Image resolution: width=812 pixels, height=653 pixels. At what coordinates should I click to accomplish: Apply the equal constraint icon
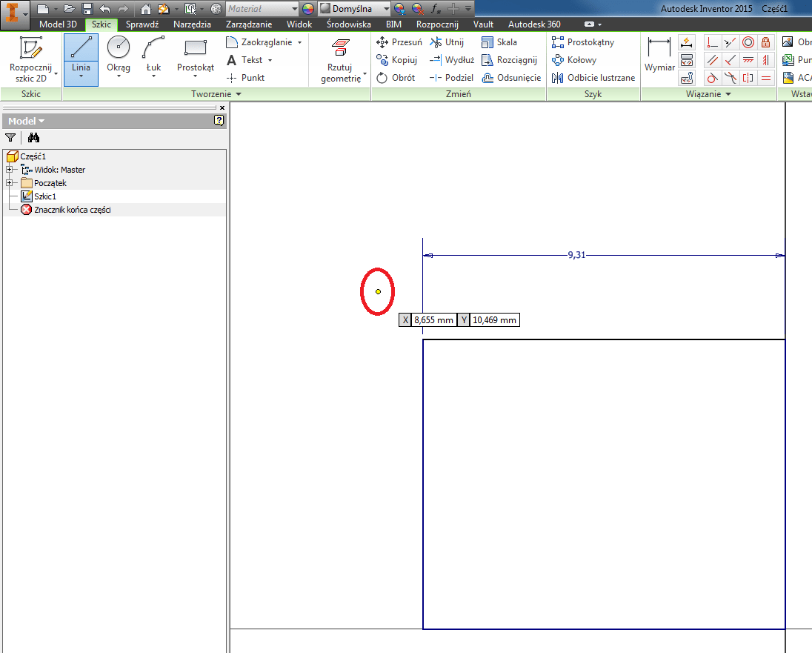[x=765, y=78]
